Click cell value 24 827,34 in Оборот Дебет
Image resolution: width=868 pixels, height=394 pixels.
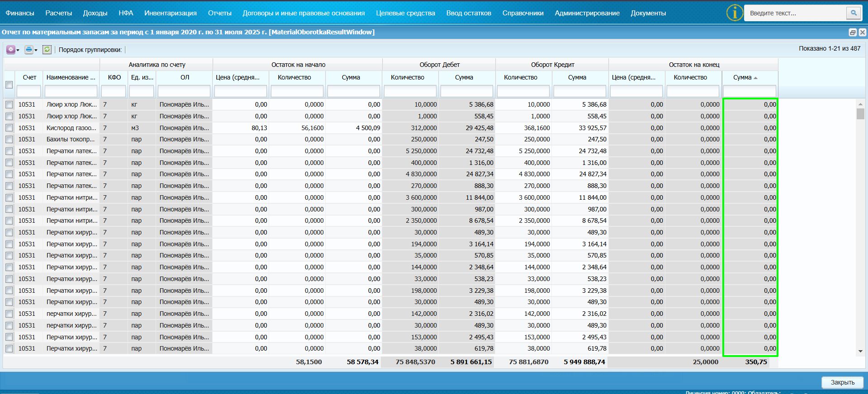479,174
